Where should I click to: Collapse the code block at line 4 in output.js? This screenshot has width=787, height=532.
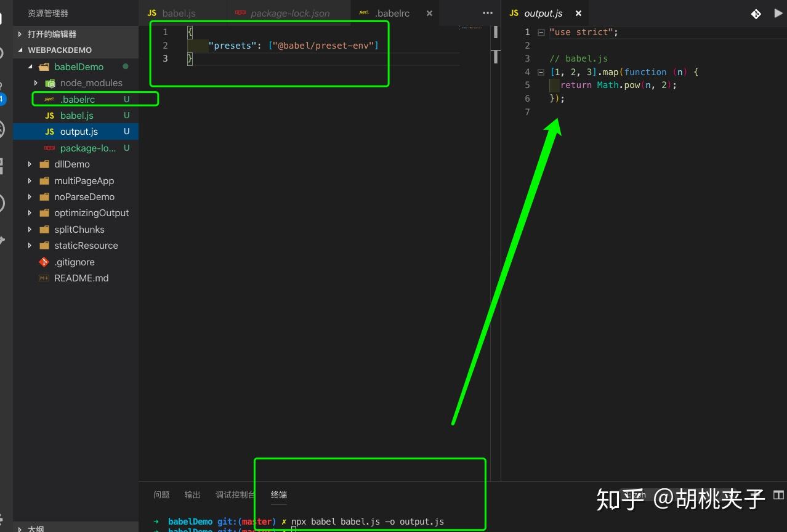click(x=540, y=72)
